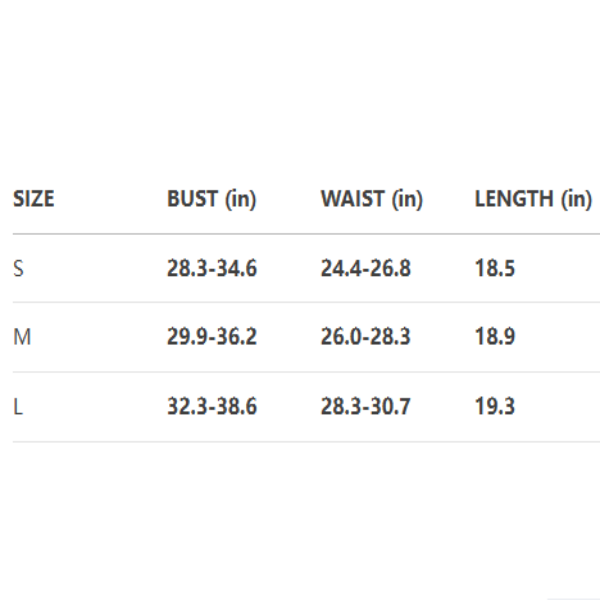Select the M size label
Image resolution: width=600 pixels, height=600 pixels.
click(21, 337)
